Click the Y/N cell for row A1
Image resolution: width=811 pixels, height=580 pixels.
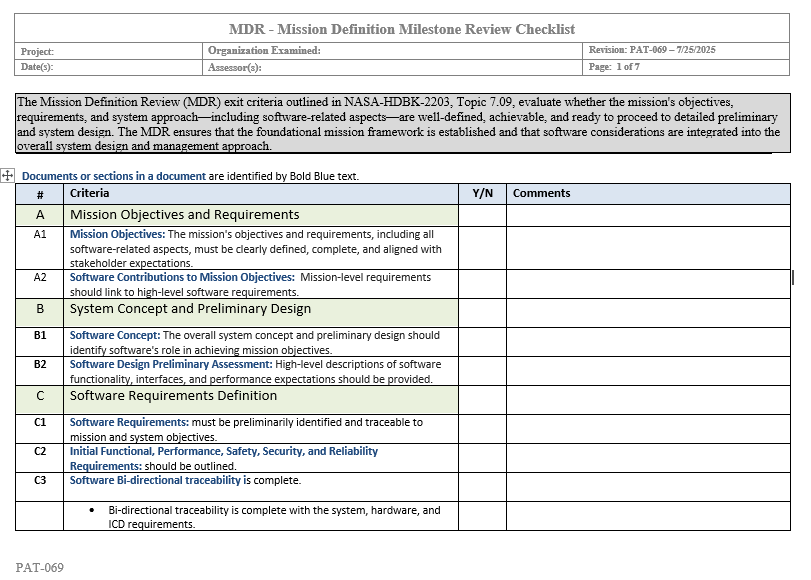(482, 248)
